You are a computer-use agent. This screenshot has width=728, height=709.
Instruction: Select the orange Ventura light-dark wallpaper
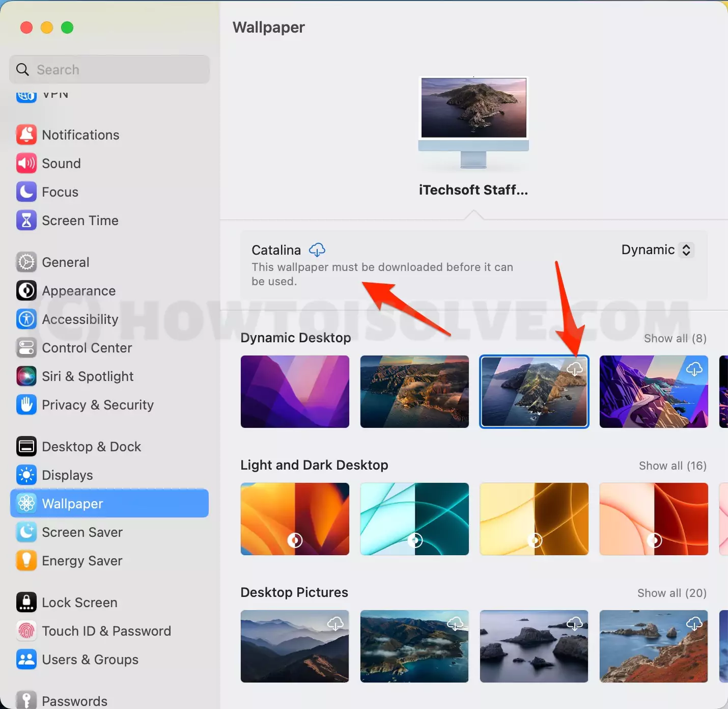(x=295, y=519)
